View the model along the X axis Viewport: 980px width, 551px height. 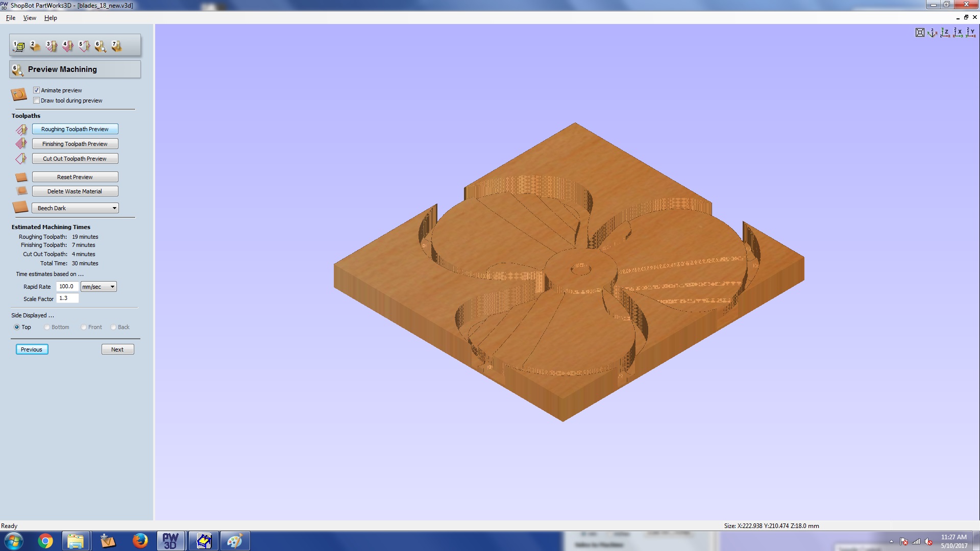pyautogui.click(x=958, y=33)
